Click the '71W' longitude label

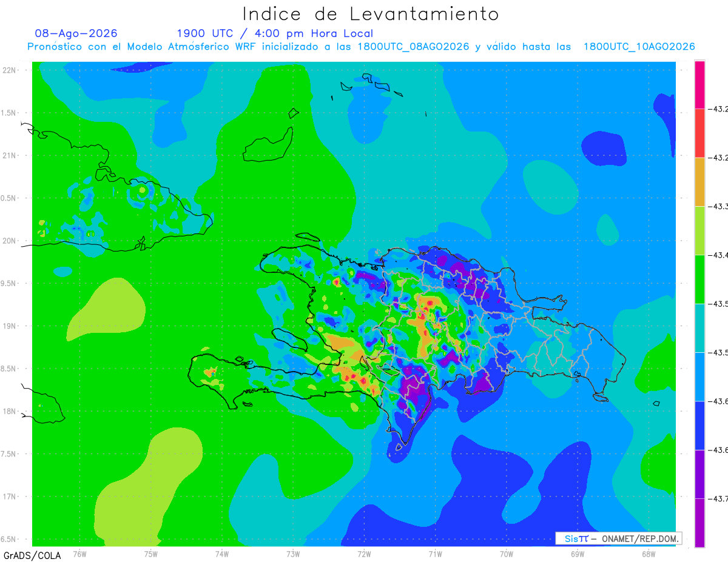pyautogui.click(x=435, y=554)
